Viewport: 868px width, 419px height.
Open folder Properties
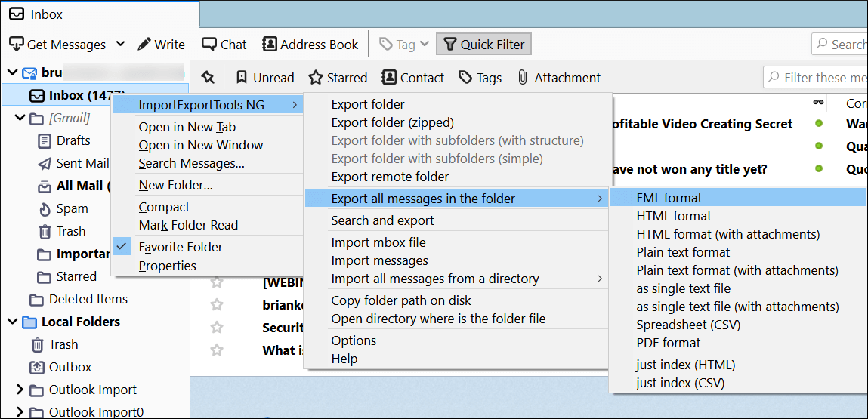[167, 266]
